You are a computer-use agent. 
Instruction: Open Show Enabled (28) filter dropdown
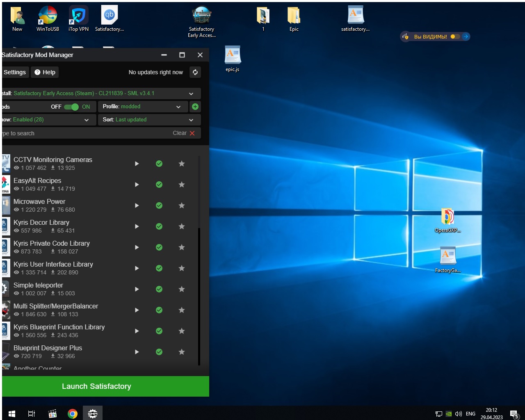(x=49, y=120)
